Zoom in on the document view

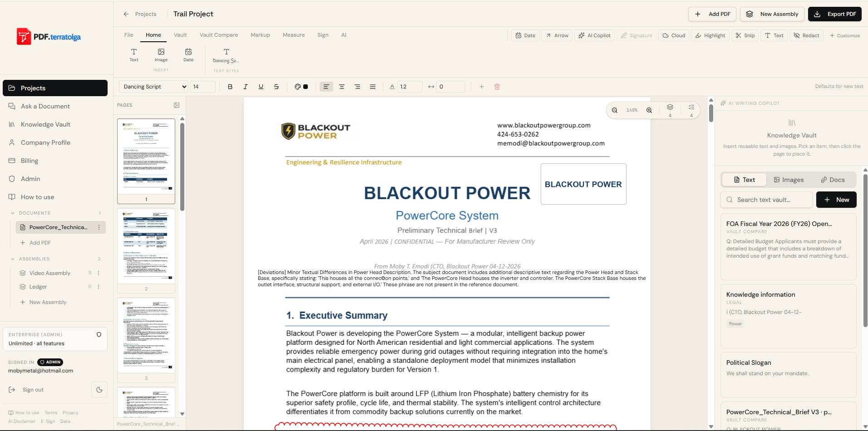[x=649, y=110]
